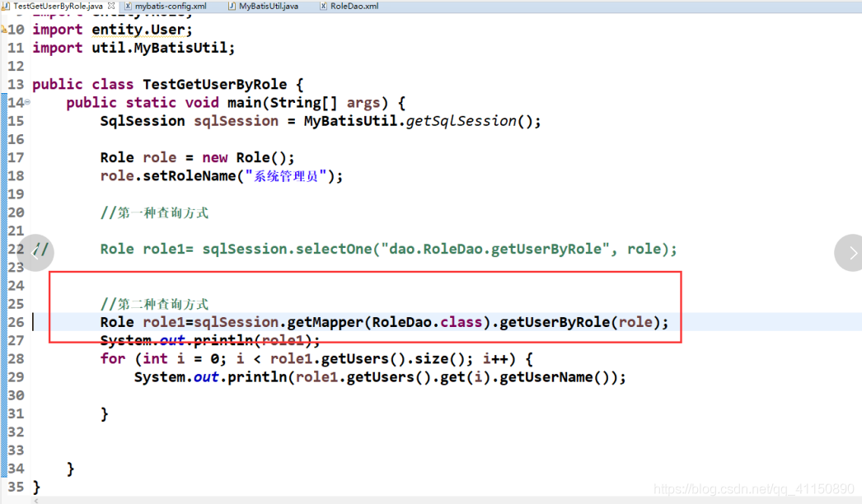The height and width of the screenshot is (504, 862).
Task: Collapse the main method fold at line 14
Action: coord(27,102)
